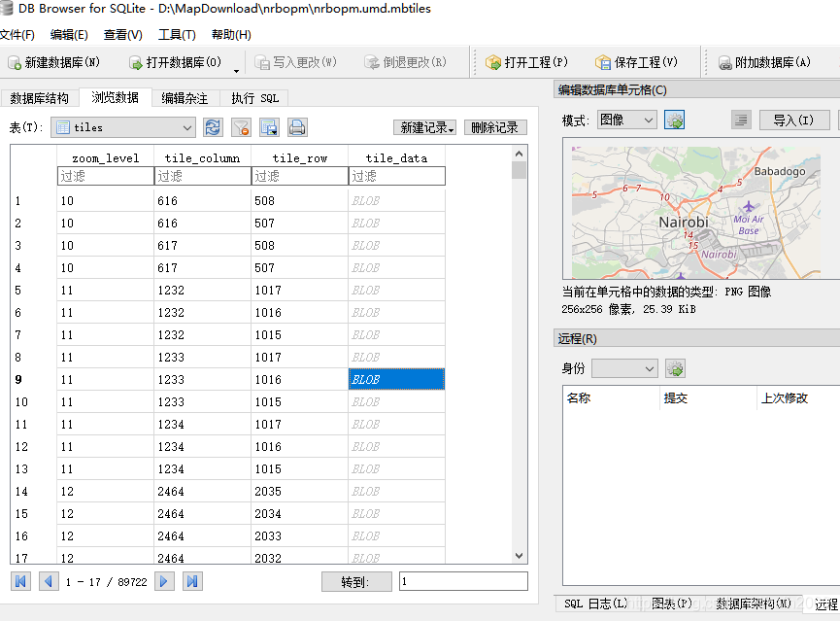Select the BLOB cell in row 1
The width and height of the screenshot is (840, 621).
(x=396, y=200)
